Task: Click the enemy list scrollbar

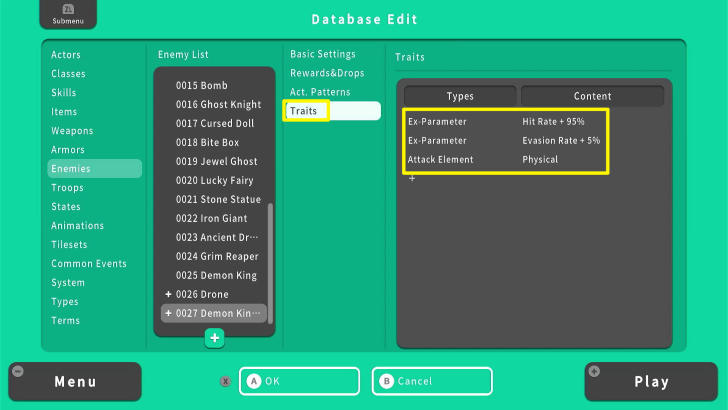Action: 270,263
